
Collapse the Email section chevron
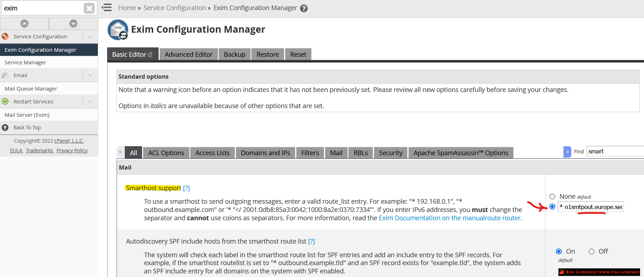[x=90, y=75]
